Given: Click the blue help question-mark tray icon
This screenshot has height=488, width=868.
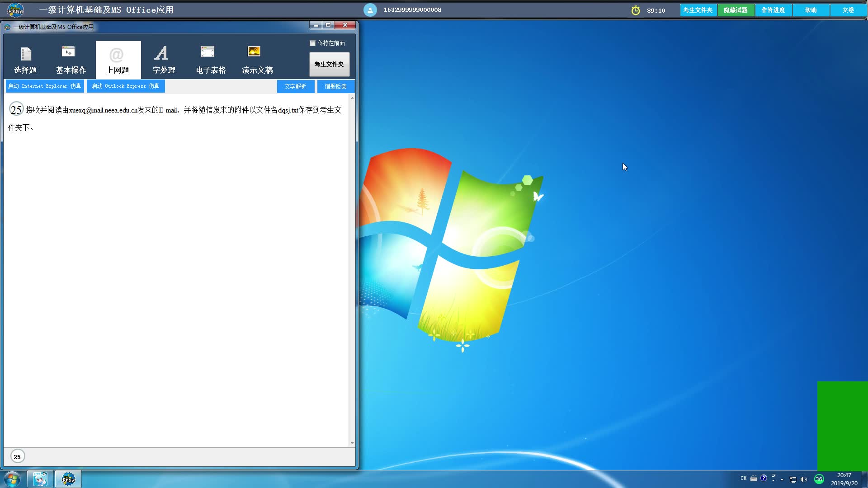Looking at the screenshot, I should (x=764, y=478).
